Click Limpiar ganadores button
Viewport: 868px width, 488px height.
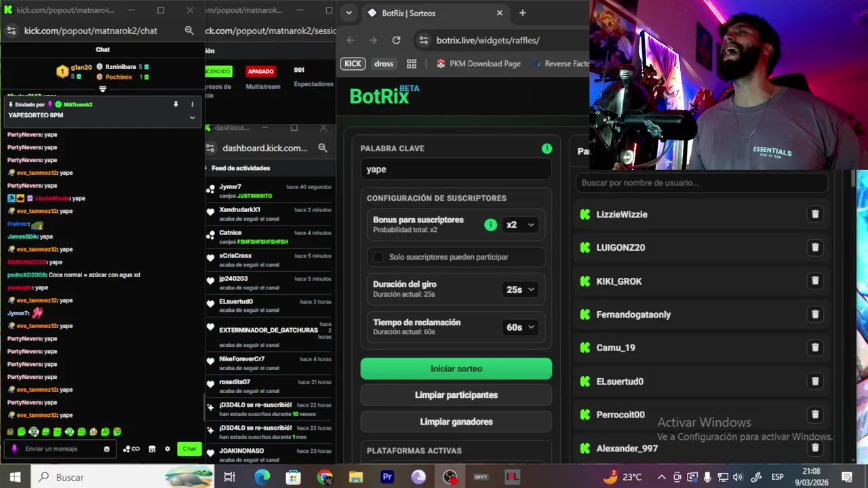(456, 422)
